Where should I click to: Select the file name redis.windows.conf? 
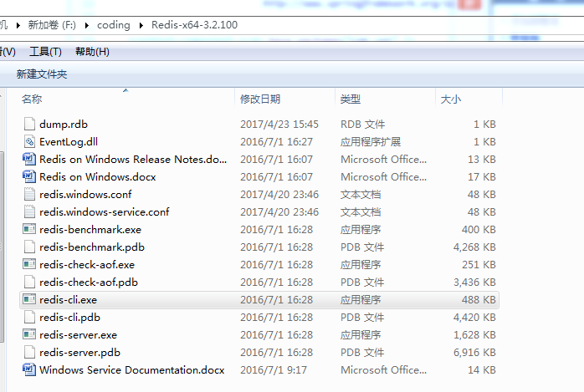pos(85,194)
